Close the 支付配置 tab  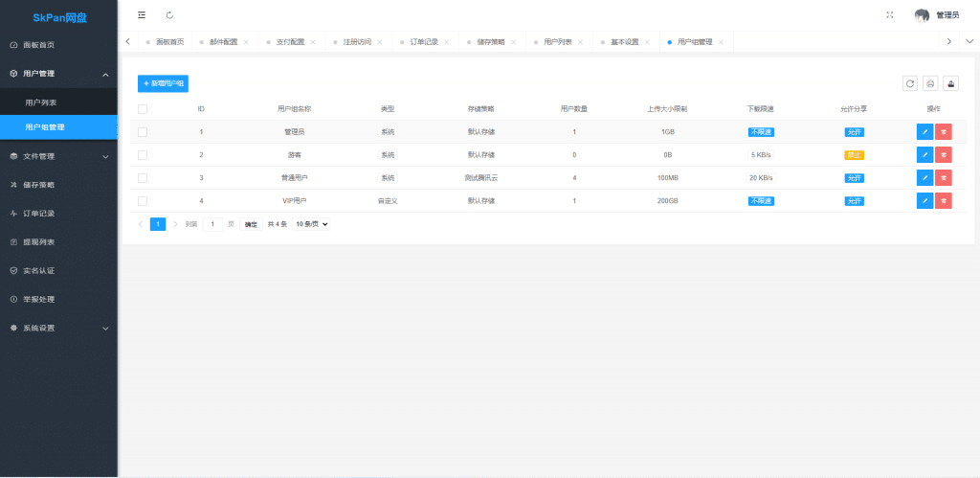pos(313,42)
